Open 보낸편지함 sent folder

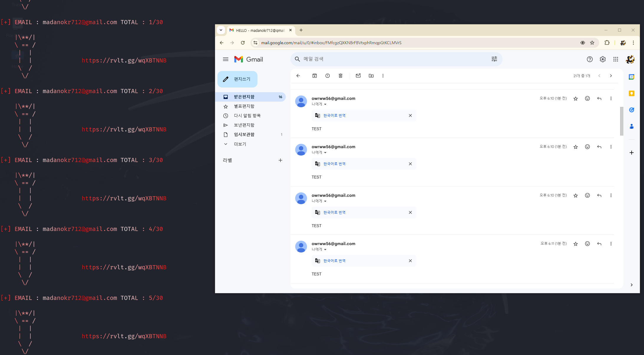pyautogui.click(x=244, y=125)
